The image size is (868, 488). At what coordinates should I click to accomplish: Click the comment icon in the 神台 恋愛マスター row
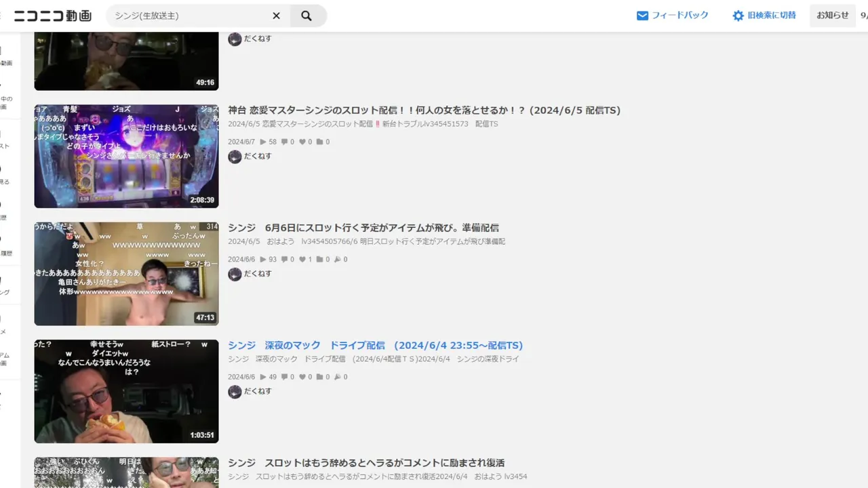(x=285, y=142)
